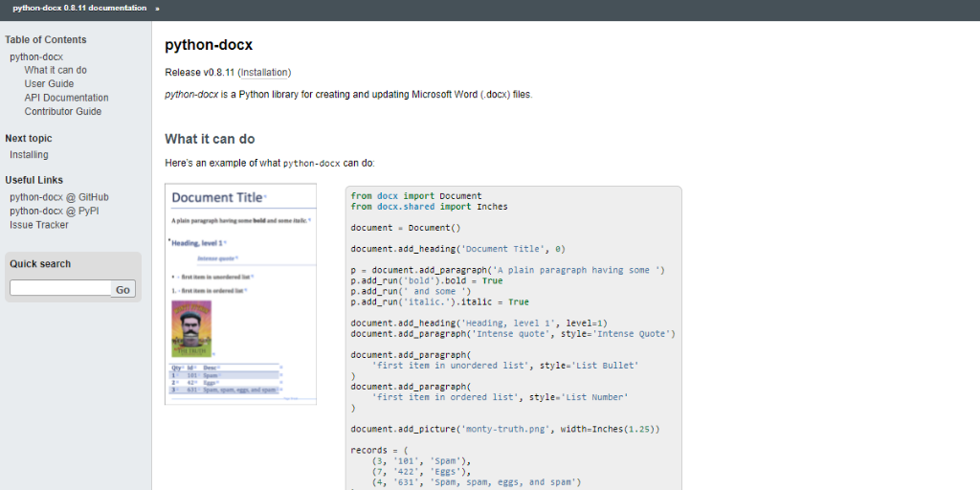Click the 'from docx.shared import Inches' line
This screenshot has height=490, width=980.
[430, 207]
